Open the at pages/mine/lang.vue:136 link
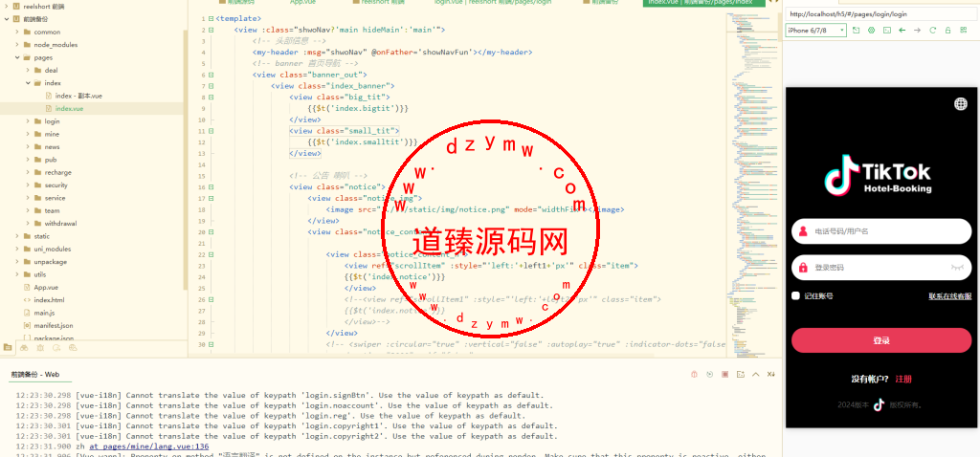The width and height of the screenshot is (980, 457). click(148, 447)
